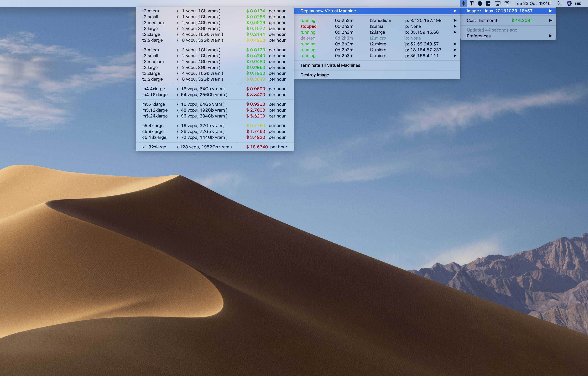Click Terminate all Virtual Machines

click(330, 65)
